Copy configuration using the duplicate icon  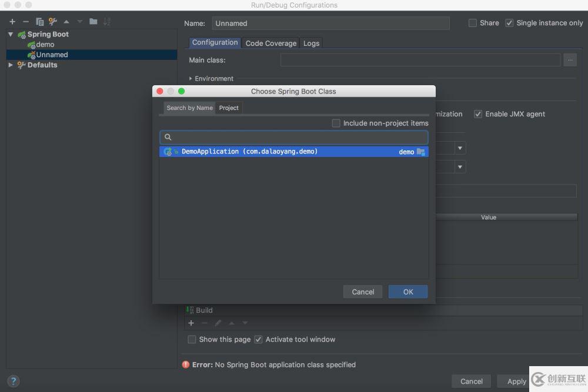coord(39,22)
